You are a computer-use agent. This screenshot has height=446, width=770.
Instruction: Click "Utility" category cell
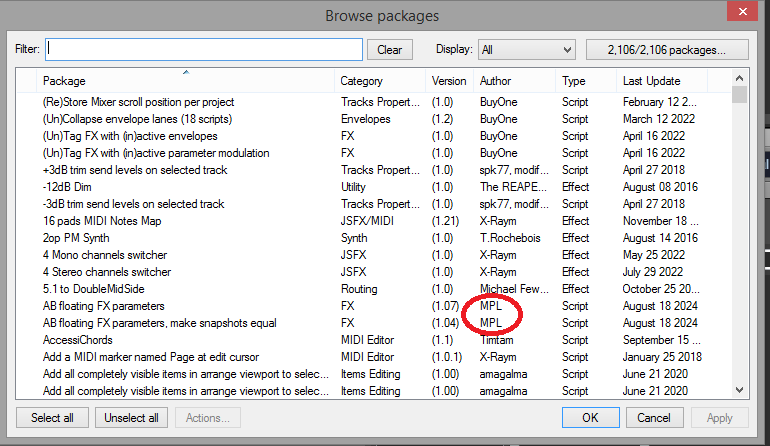(x=353, y=187)
